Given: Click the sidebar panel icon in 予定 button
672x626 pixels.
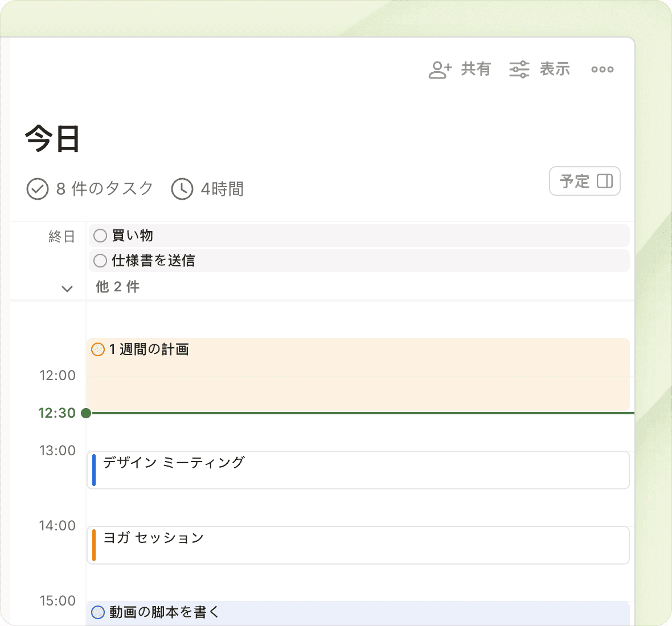Looking at the screenshot, I should click(604, 181).
